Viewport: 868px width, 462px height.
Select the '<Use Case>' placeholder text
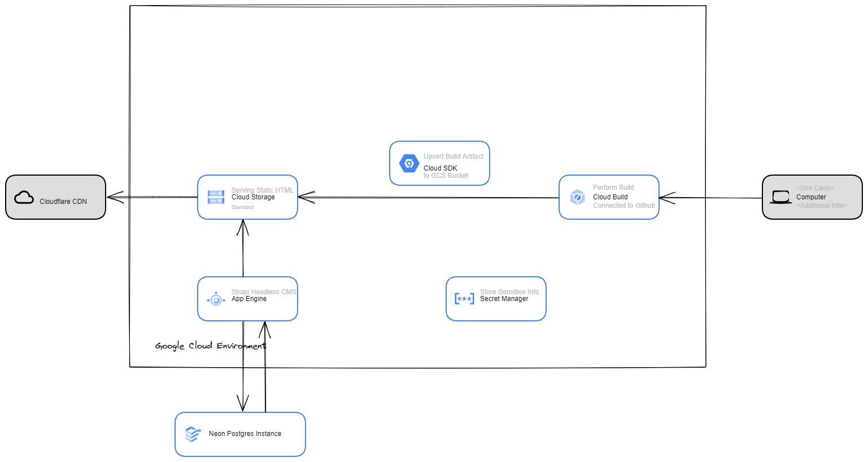coord(815,188)
